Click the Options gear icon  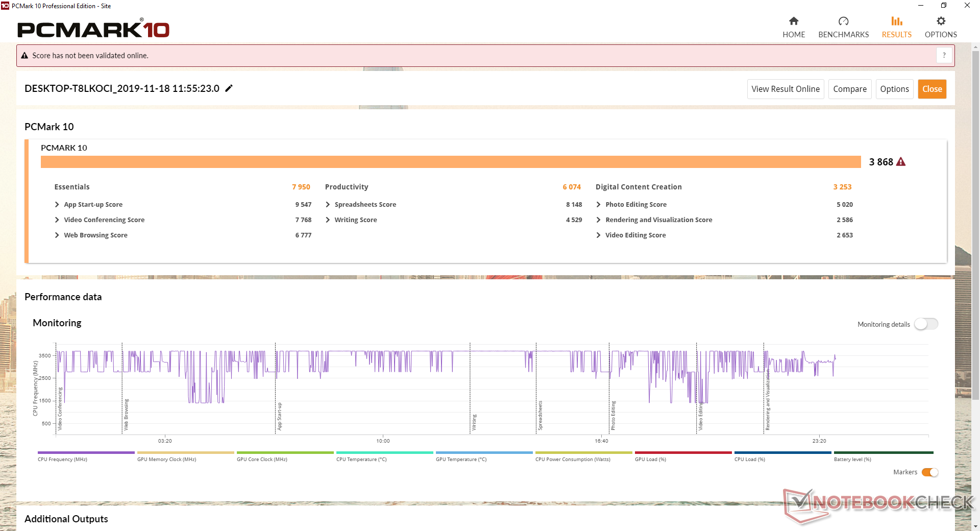(941, 21)
